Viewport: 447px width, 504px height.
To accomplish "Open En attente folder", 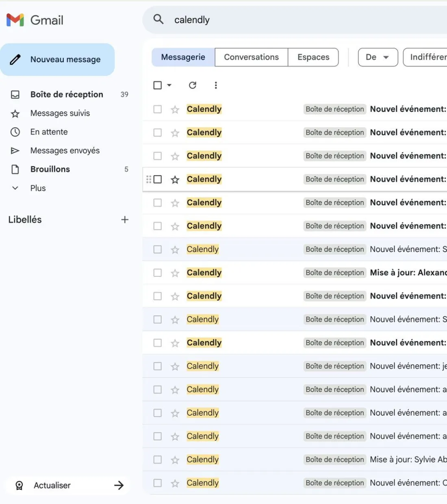I will click(x=49, y=132).
